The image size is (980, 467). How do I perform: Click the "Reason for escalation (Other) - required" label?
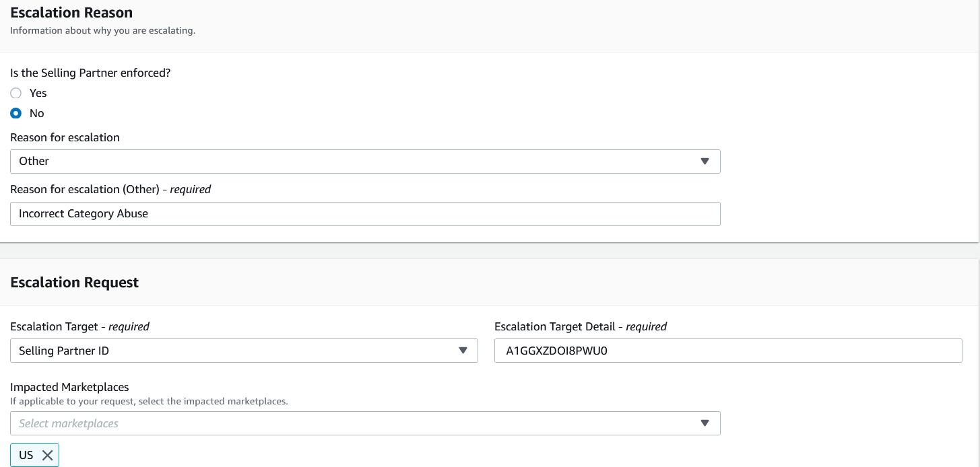coord(110,189)
